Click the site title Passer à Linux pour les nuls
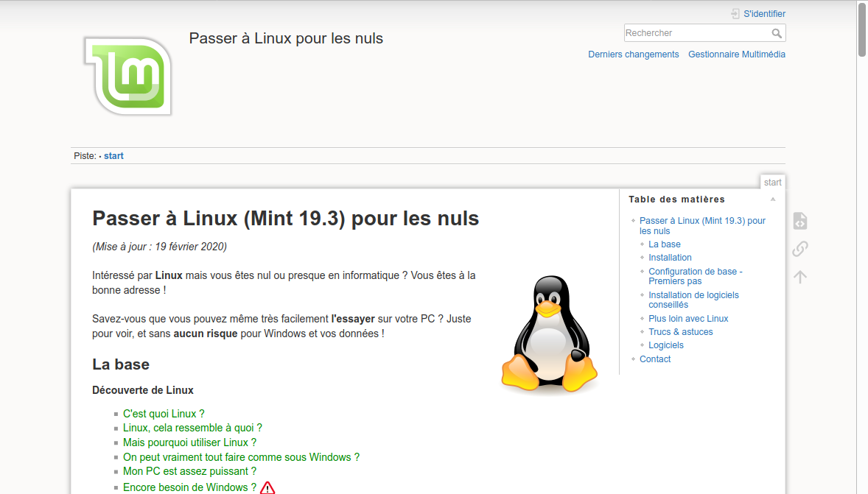This screenshot has height=494, width=868. [x=286, y=38]
